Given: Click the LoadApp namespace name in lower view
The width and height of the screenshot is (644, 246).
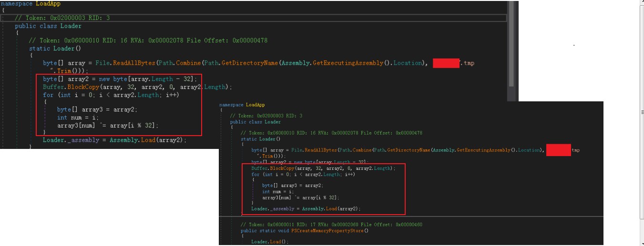Looking at the screenshot, I should coord(255,105).
